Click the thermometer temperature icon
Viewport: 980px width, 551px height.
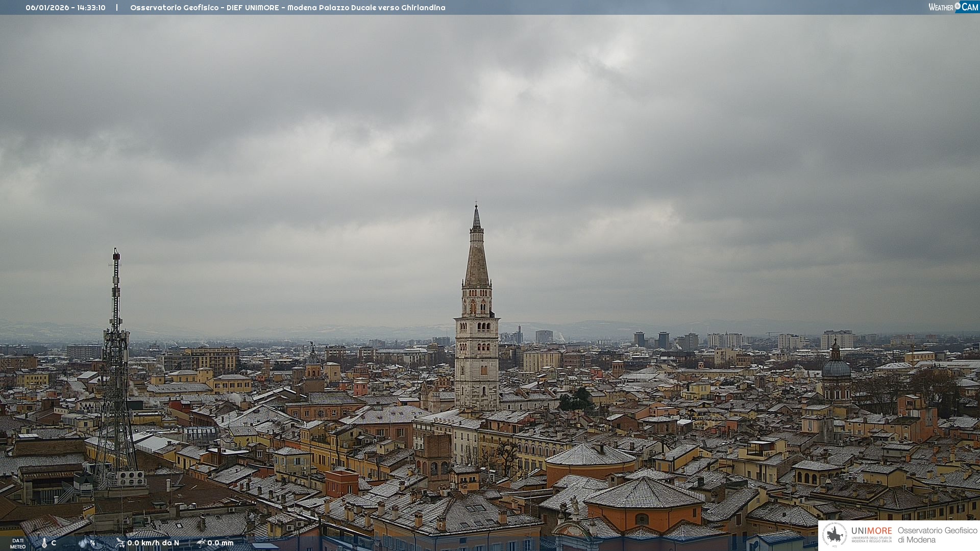coord(44,543)
